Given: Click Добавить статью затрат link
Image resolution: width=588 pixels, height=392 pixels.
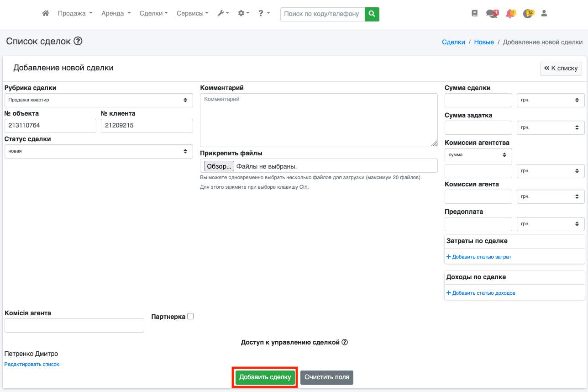Looking at the screenshot, I should click(x=481, y=257).
